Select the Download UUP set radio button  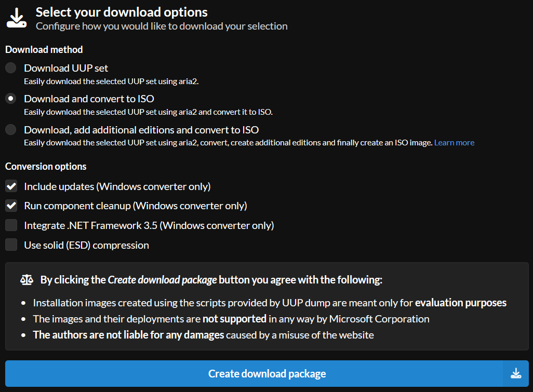[x=11, y=68]
